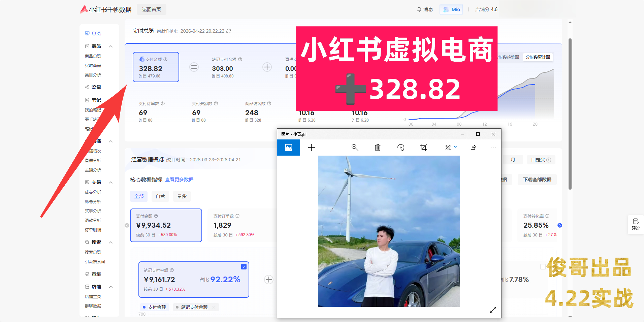Click the page vertical scrollbar thumb

(x=570, y=114)
